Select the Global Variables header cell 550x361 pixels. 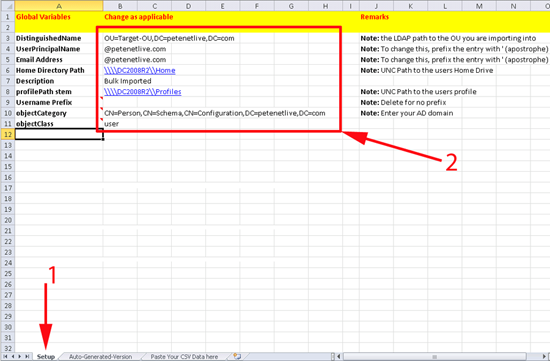coord(59,17)
